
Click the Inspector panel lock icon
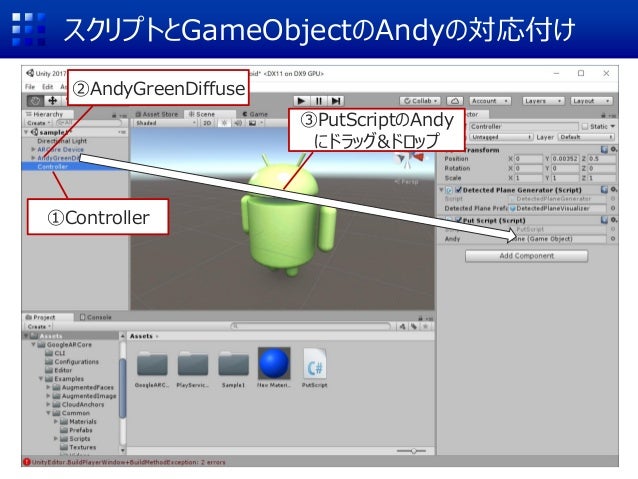pyautogui.click(x=603, y=115)
